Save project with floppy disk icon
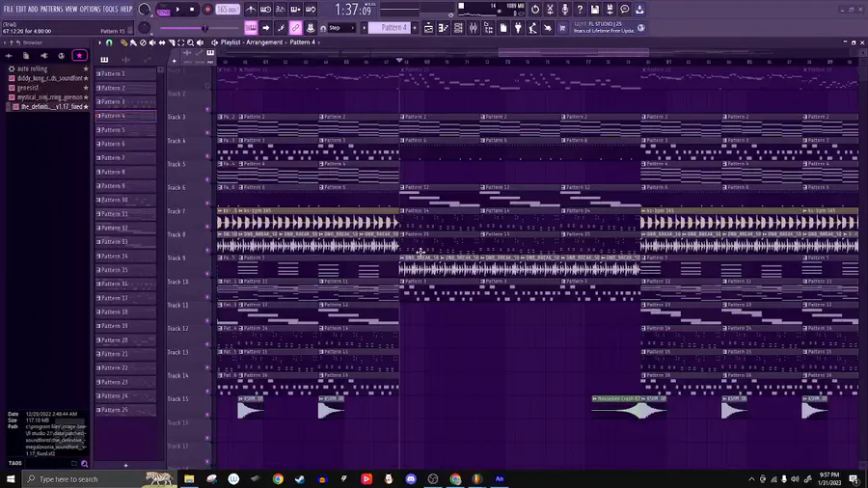The height and width of the screenshot is (488, 868). pos(594,10)
